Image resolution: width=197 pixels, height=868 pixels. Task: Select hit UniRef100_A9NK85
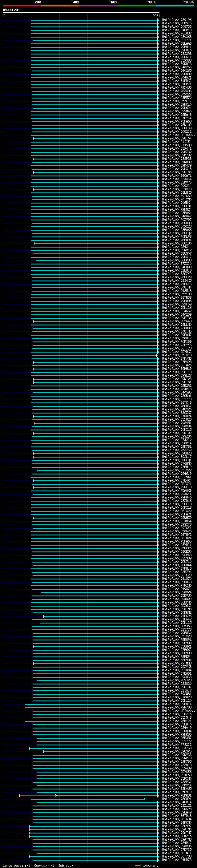pyautogui.click(x=177, y=735)
